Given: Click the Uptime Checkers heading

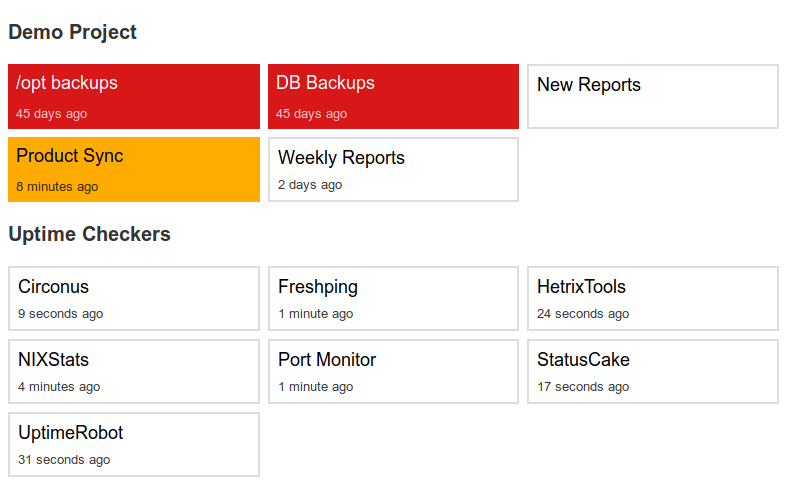Looking at the screenshot, I should (89, 234).
